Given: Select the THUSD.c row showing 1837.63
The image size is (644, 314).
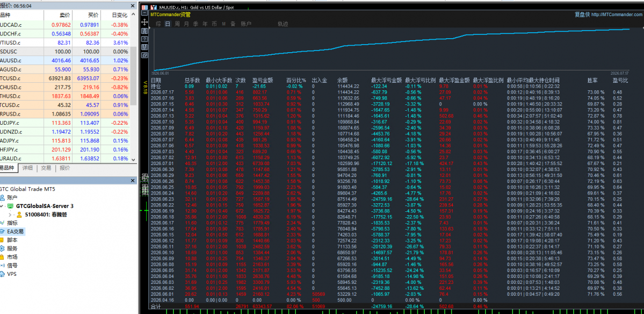Looking at the screenshot, I should (65, 96).
